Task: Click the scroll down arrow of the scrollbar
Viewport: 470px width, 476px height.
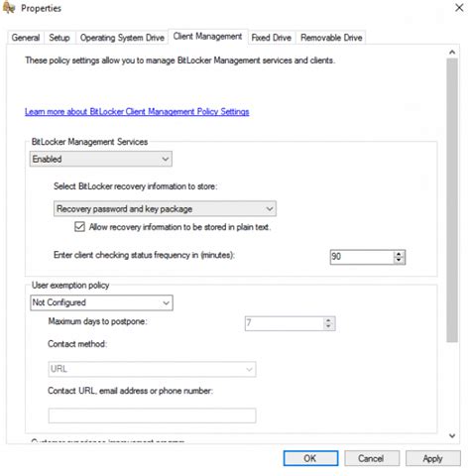Action: [x=452, y=435]
